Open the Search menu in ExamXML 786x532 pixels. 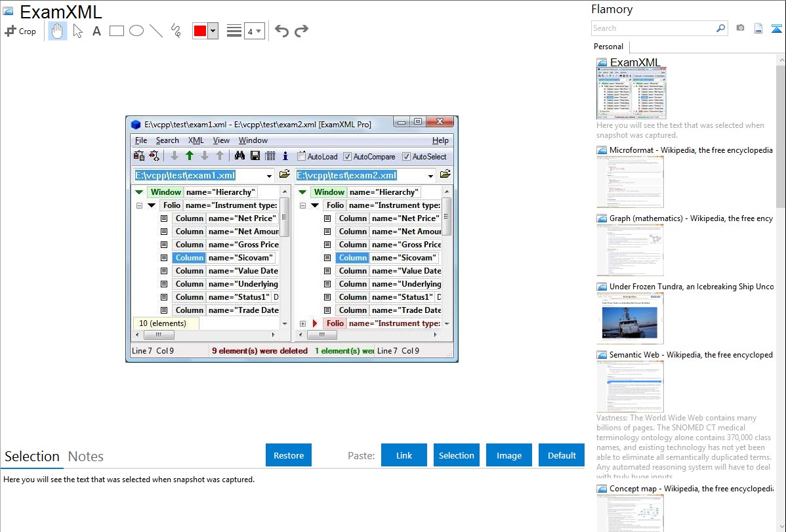pos(167,140)
